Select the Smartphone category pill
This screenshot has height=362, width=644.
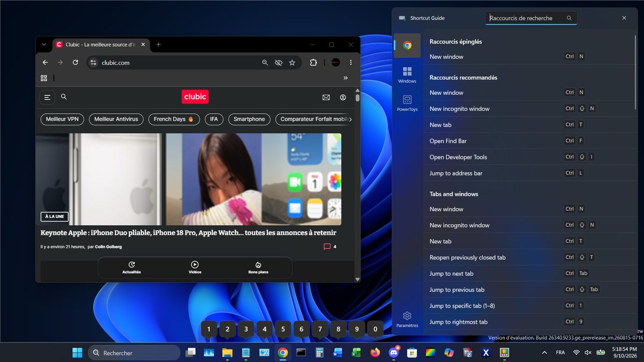click(x=249, y=119)
